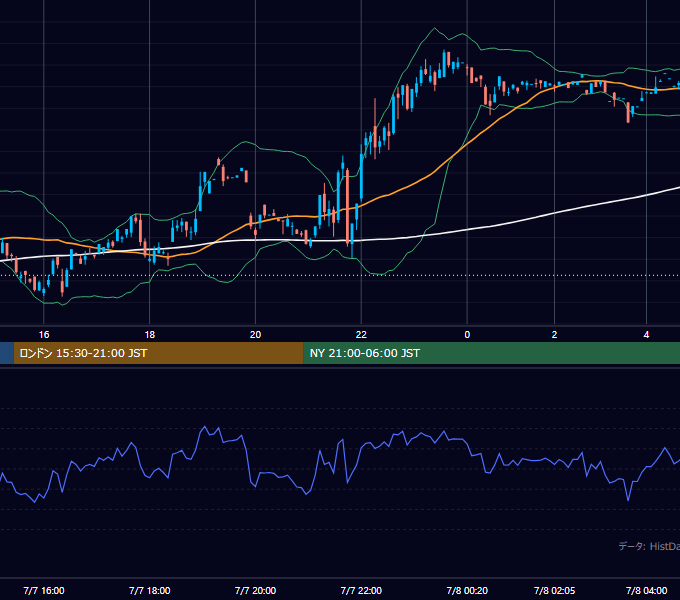680x600 pixels.
Task: Click the 7/7 22:00 date label
Action: 361,590
